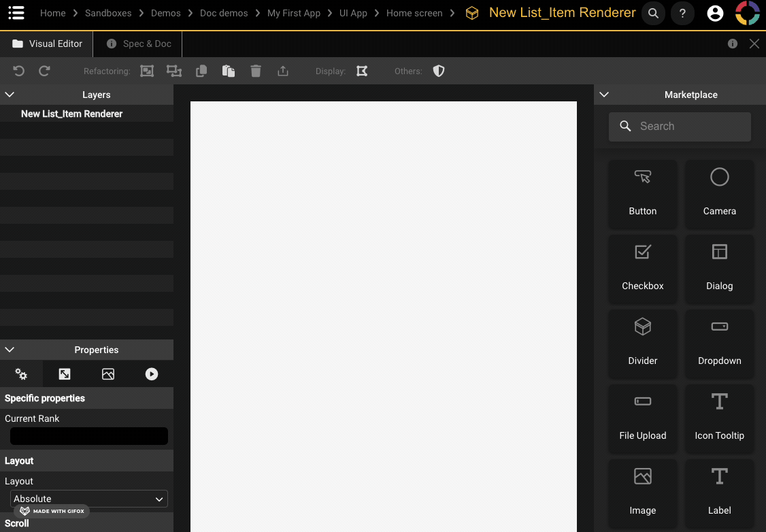Open the Layout dropdown set to Absolute
The height and width of the screenshot is (532, 766).
point(89,499)
